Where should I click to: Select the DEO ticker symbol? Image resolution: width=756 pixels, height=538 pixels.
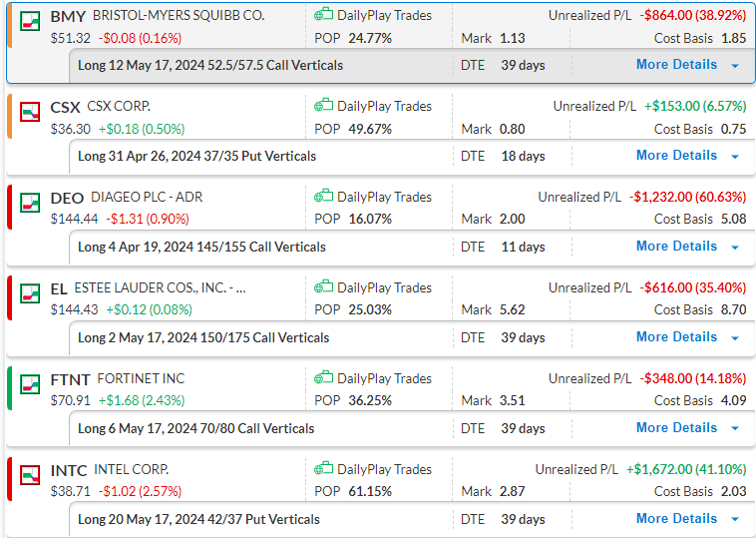[67, 198]
